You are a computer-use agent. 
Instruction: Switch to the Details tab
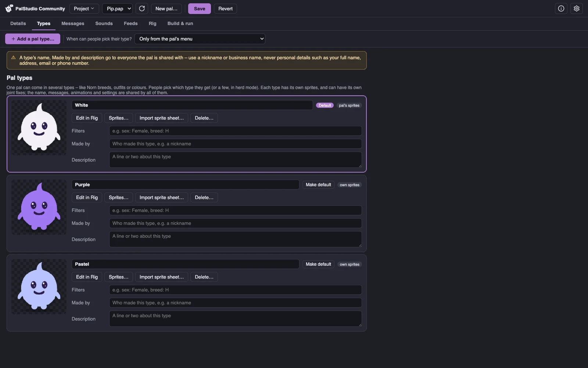tap(18, 24)
